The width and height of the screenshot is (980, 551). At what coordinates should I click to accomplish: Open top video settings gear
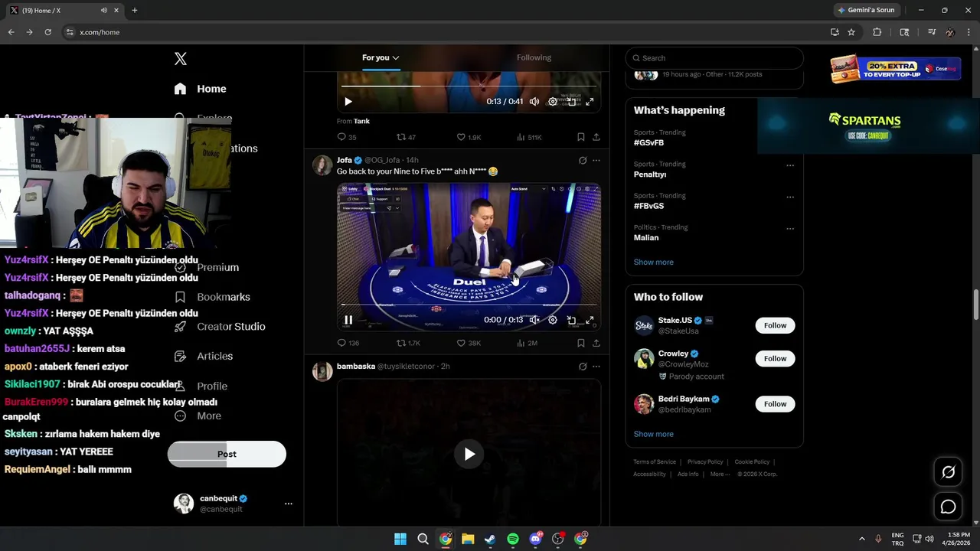(553, 101)
